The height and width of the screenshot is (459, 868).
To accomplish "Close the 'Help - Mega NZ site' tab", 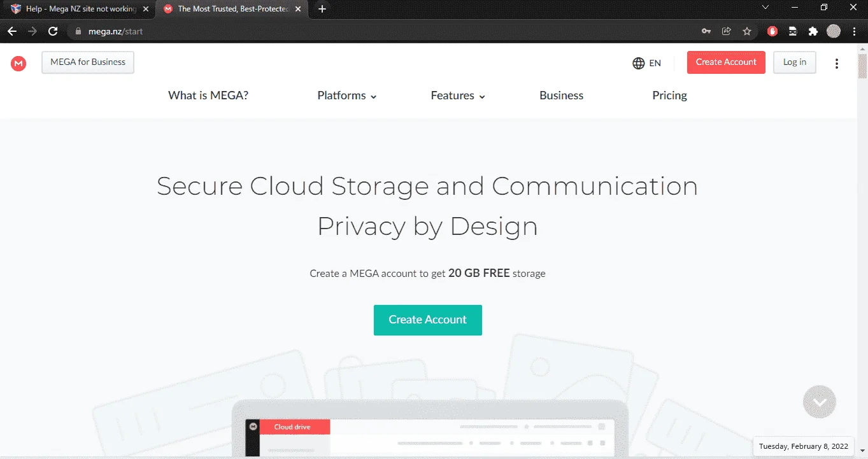I will [x=145, y=9].
